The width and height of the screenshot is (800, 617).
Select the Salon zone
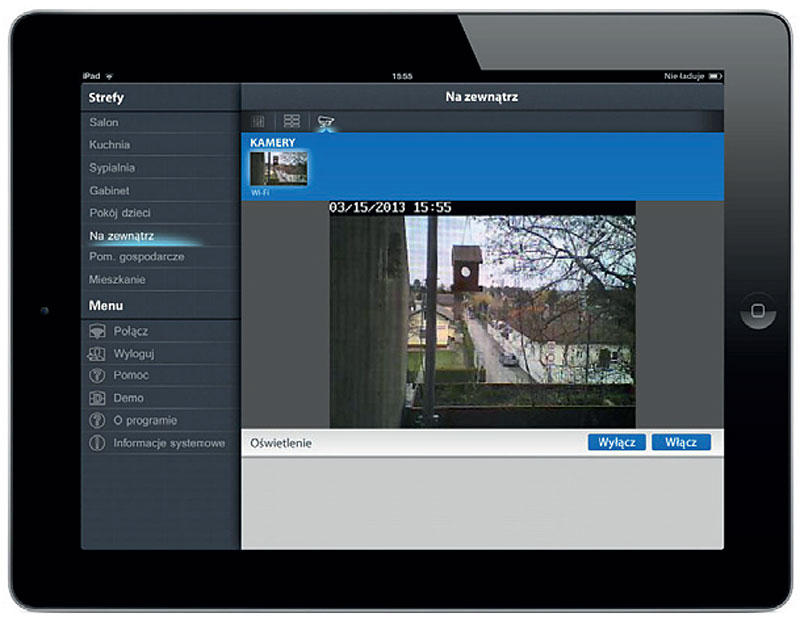click(x=160, y=122)
